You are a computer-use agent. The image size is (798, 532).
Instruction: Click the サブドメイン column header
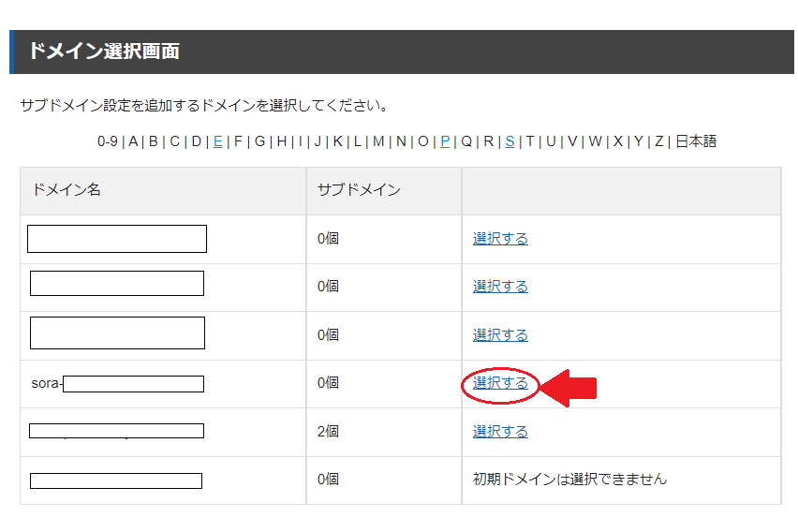coord(359,190)
